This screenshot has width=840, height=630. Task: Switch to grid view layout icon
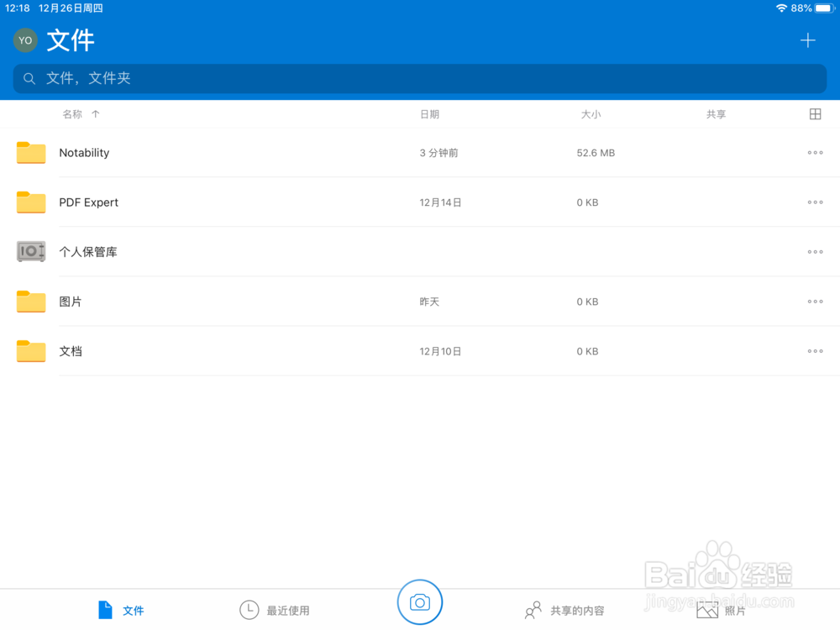point(815,114)
